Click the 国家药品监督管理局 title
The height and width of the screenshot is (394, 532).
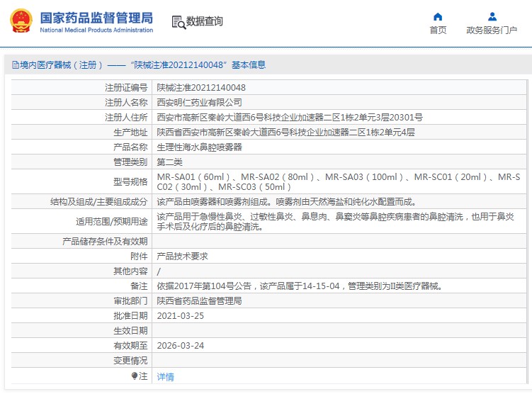click(x=96, y=18)
